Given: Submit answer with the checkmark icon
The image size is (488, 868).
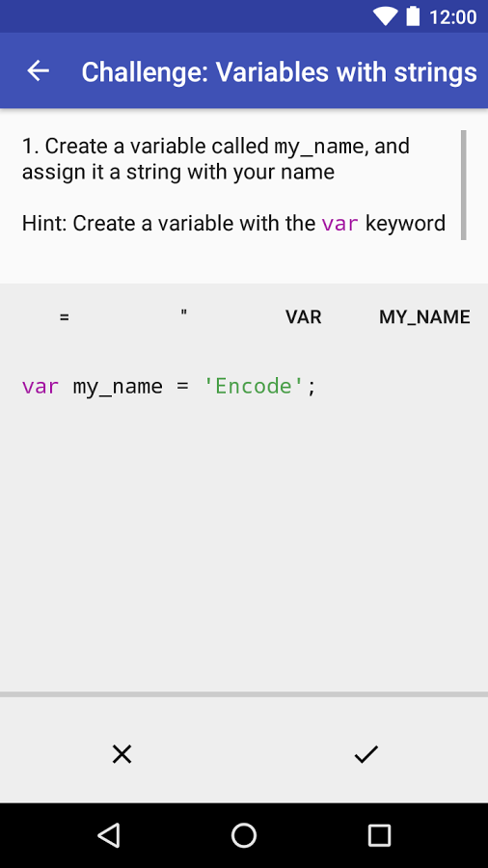Looking at the screenshot, I should click(x=366, y=754).
